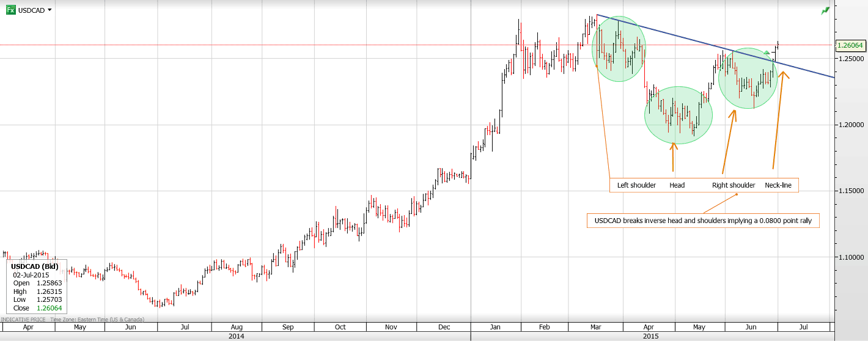Click the Close value 1.26064 in data box
This screenshot has height=341, width=868.
pos(50,308)
